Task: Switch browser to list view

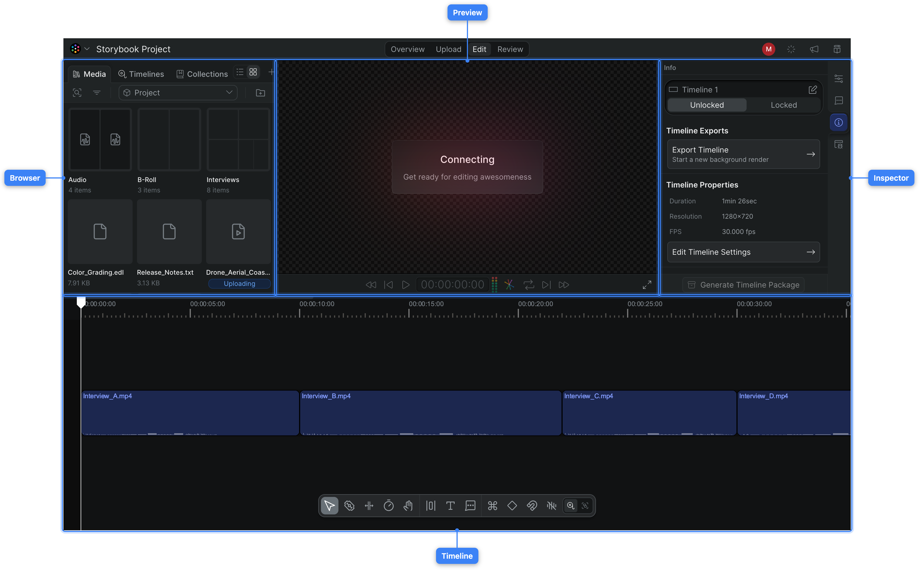Action: [x=240, y=72]
